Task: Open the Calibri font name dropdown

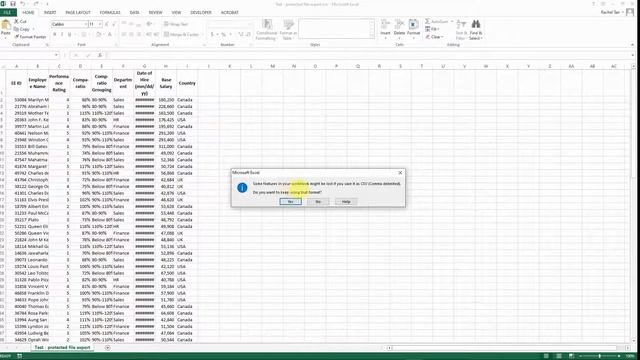Action: pos(85,24)
